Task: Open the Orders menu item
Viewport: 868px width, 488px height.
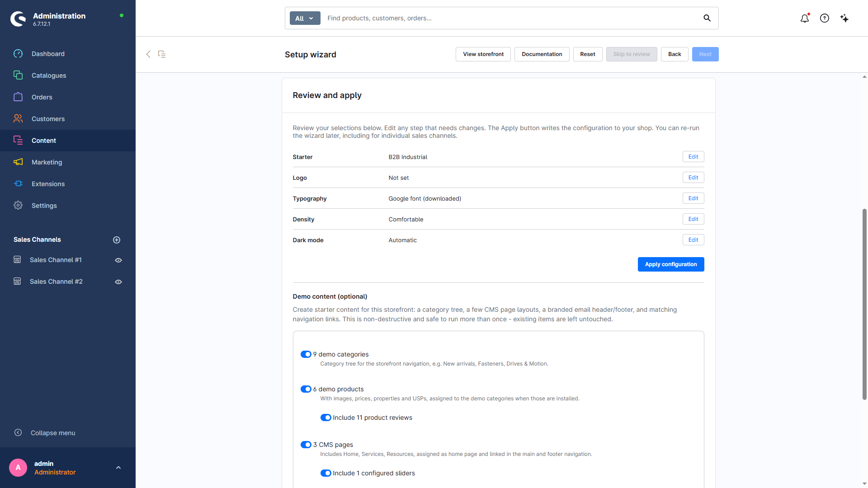Action: [x=68, y=97]
